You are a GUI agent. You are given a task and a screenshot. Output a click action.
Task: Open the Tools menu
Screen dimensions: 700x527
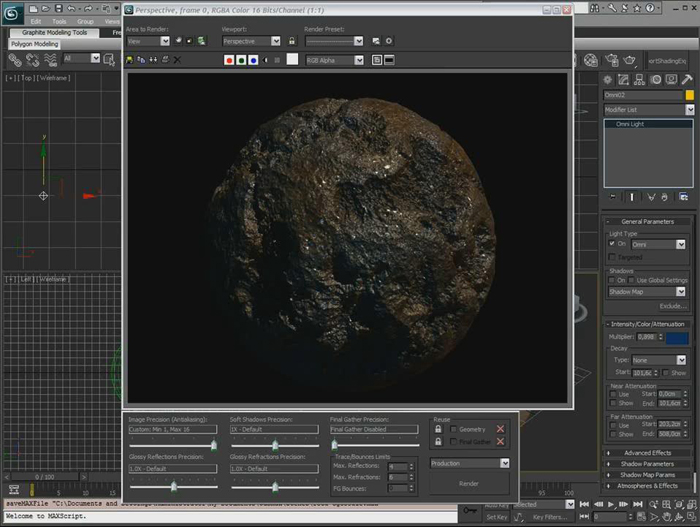[59, 21]
